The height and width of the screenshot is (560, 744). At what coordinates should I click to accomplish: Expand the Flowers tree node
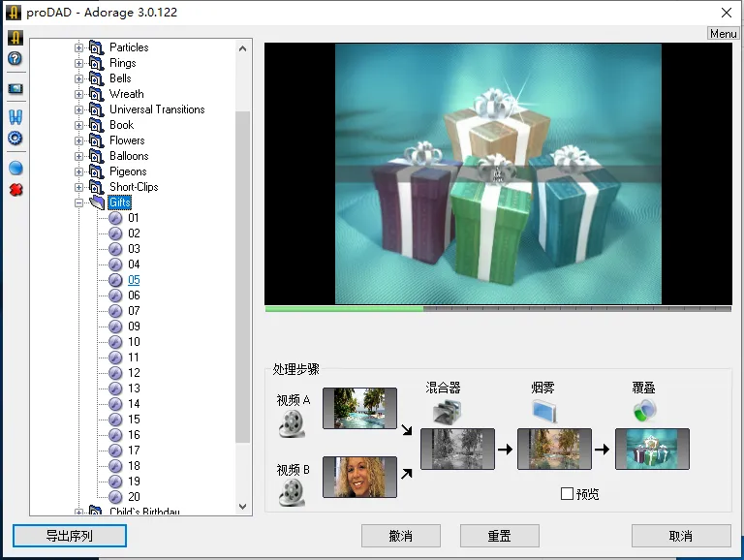(x=78, y=140)
